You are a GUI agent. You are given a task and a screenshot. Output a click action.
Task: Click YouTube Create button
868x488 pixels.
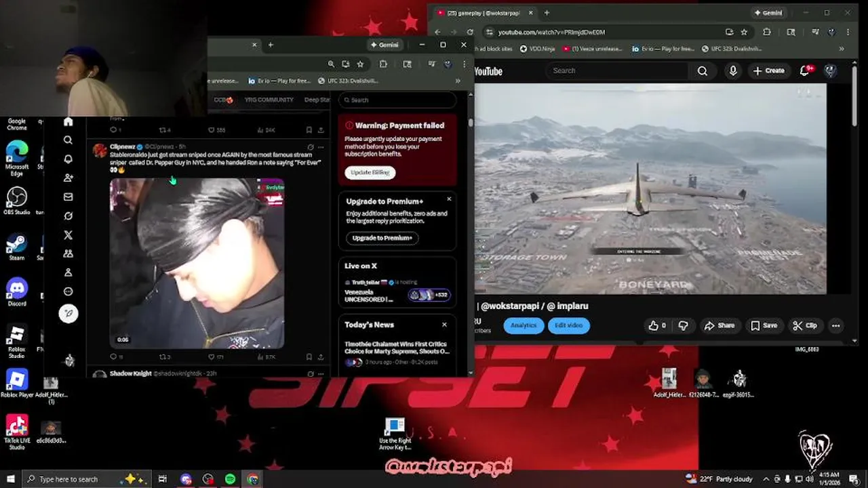[769, 70]
